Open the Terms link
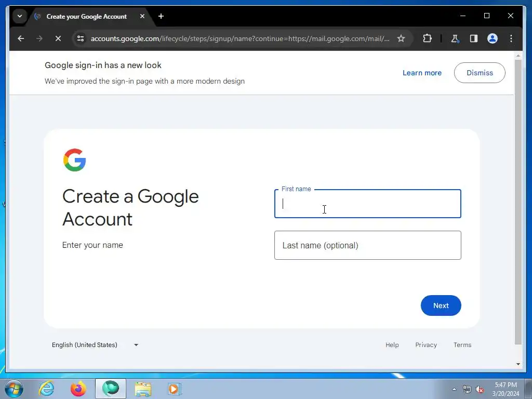 [x=462, y=345]
